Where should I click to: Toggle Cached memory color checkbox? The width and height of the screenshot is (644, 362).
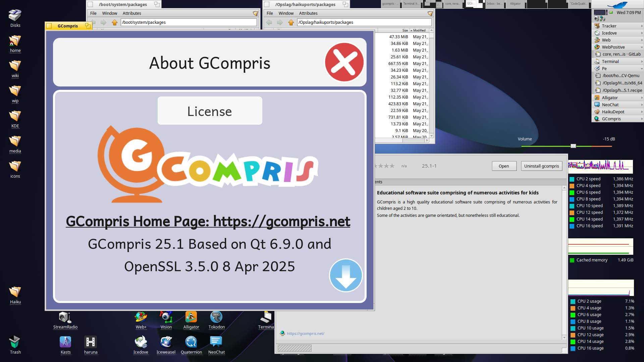[x=572, y=260]
